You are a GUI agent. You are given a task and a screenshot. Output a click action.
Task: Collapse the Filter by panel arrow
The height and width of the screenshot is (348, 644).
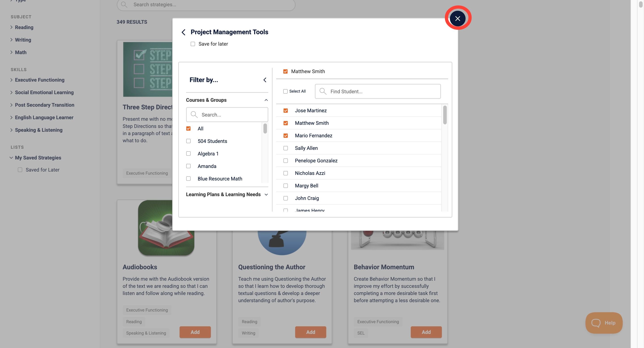click(x=265, y=80)
